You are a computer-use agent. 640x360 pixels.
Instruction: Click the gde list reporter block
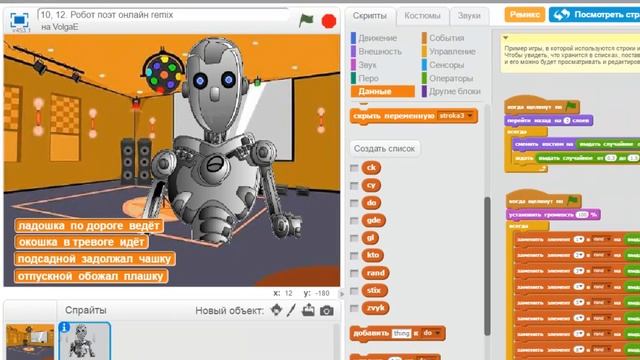click(373, 220)
